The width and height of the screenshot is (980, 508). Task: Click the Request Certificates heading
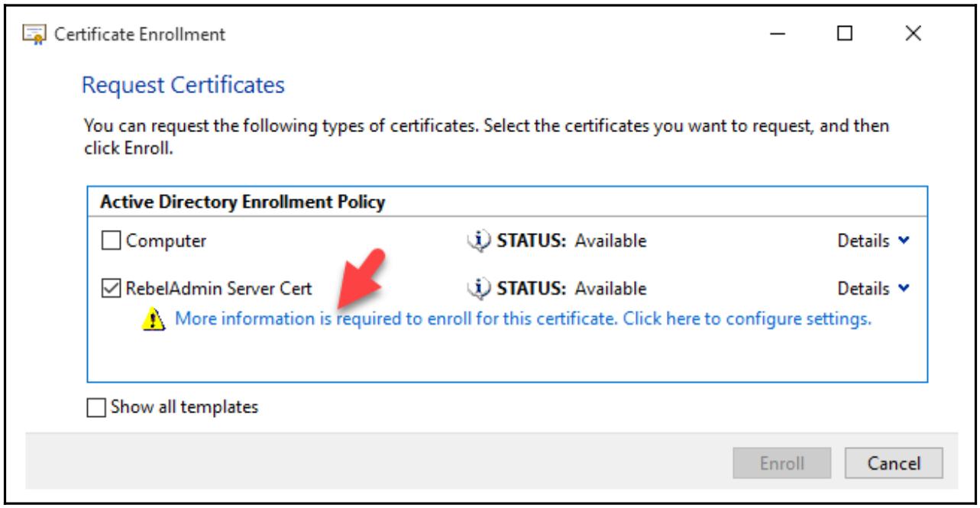pyautogui.click(x=183, y=84)
